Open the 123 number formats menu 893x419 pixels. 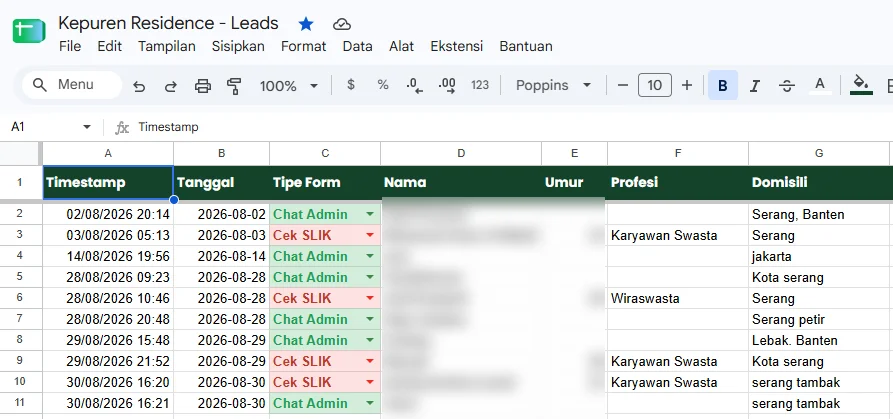coord(480,85)
